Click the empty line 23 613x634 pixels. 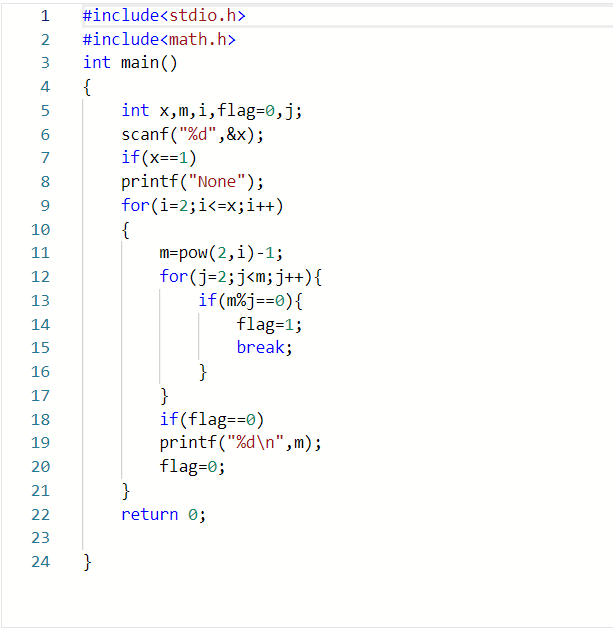[348, 538]
